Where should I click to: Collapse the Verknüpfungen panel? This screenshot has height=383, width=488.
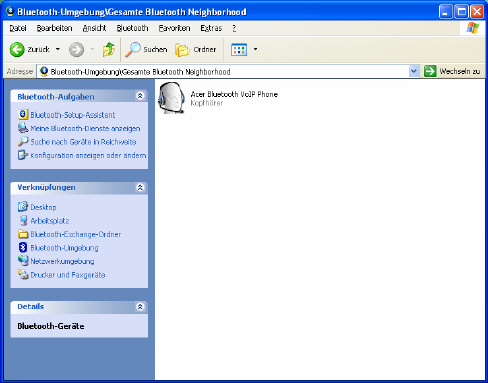[x=140, y=187]
